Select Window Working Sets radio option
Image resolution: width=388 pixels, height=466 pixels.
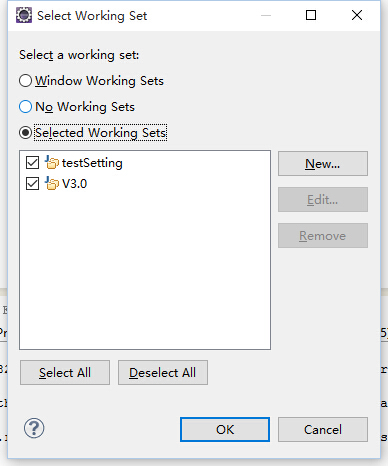25,81
